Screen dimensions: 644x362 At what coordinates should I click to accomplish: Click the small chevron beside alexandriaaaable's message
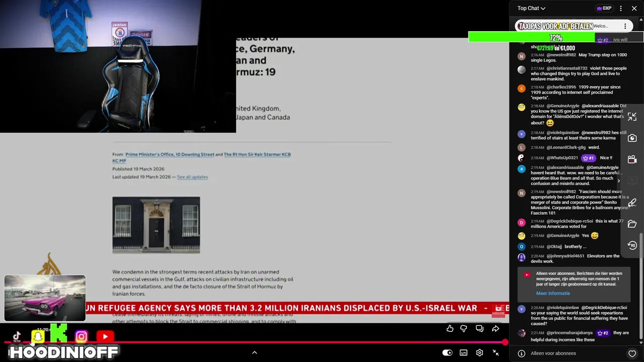(618, 180)
